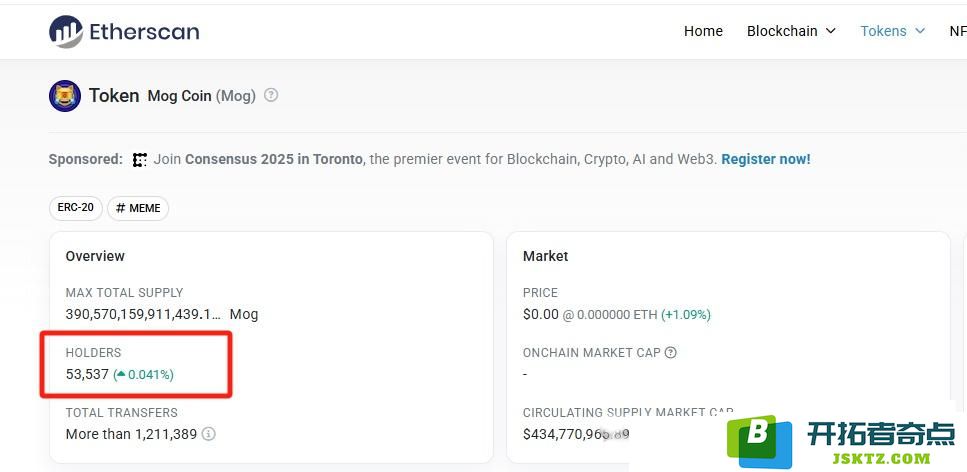
Task: Click the info icon next to Total Transfers
Action: click(209, 434)
